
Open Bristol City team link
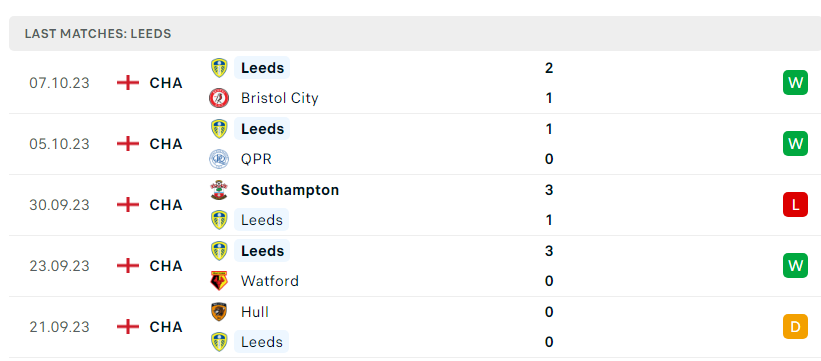280,98
